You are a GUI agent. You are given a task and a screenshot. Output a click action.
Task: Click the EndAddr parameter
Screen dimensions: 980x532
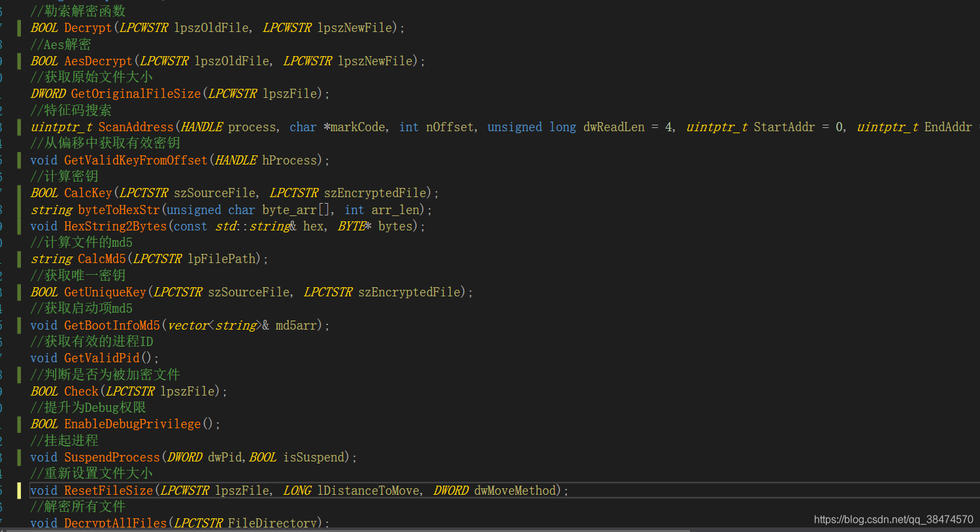coord(948,127)
